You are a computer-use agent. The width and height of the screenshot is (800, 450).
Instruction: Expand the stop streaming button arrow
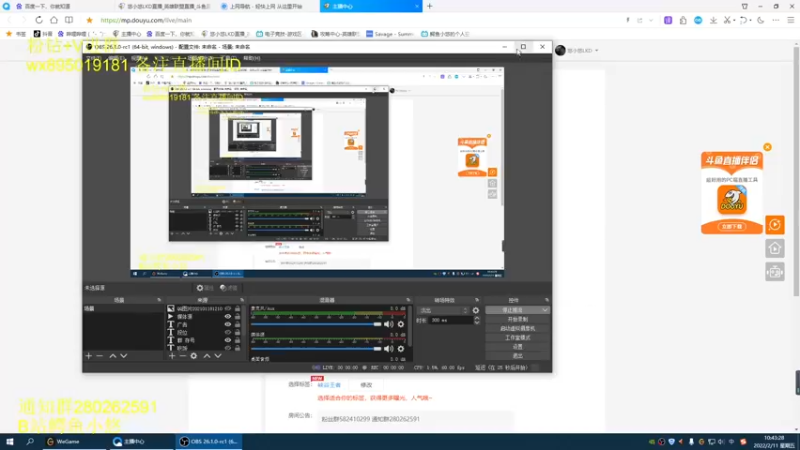544,310
